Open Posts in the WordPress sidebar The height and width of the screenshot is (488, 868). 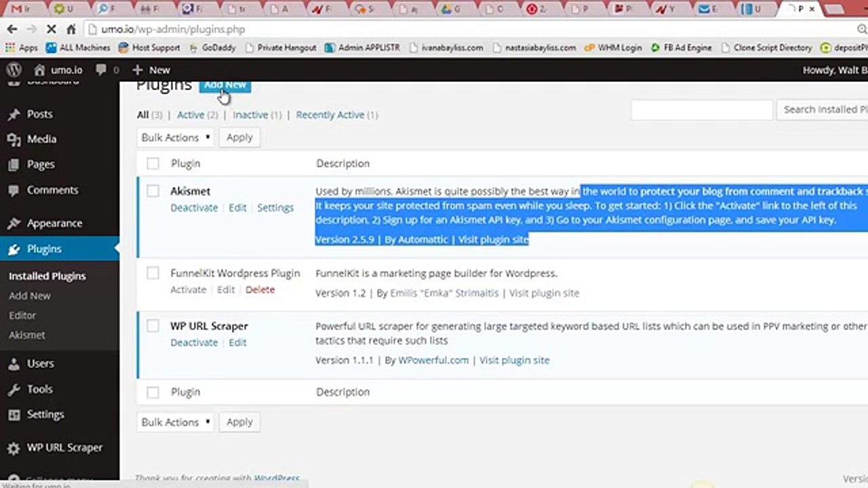click(x=39, y=114)
